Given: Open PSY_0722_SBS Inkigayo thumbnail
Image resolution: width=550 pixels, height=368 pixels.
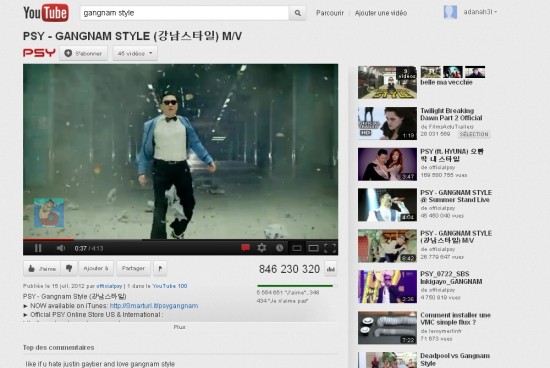Looking at the screenshot, I should pos(387,287).
